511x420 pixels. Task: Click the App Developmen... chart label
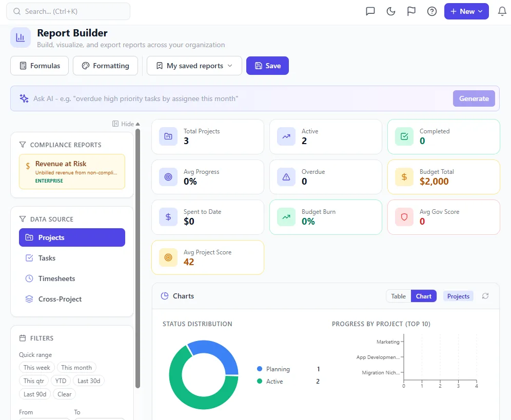378,357
